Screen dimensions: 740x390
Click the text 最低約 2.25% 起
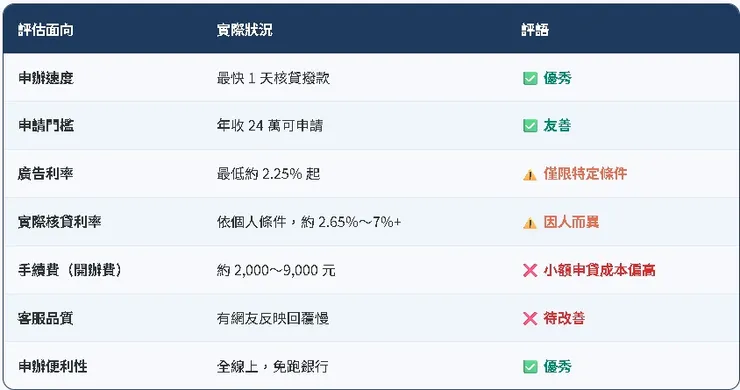(x=269, y=174)
